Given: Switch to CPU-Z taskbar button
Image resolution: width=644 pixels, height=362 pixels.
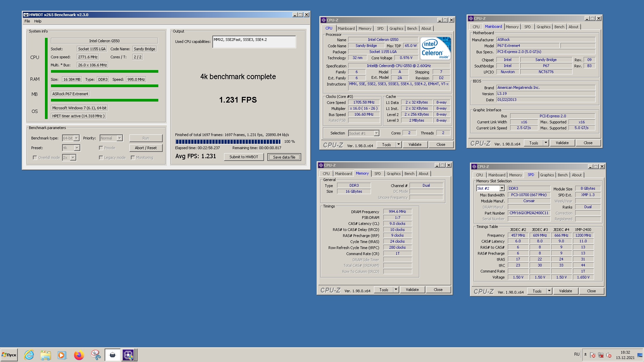Looking at the screenshot, I should tap(128, 355).
